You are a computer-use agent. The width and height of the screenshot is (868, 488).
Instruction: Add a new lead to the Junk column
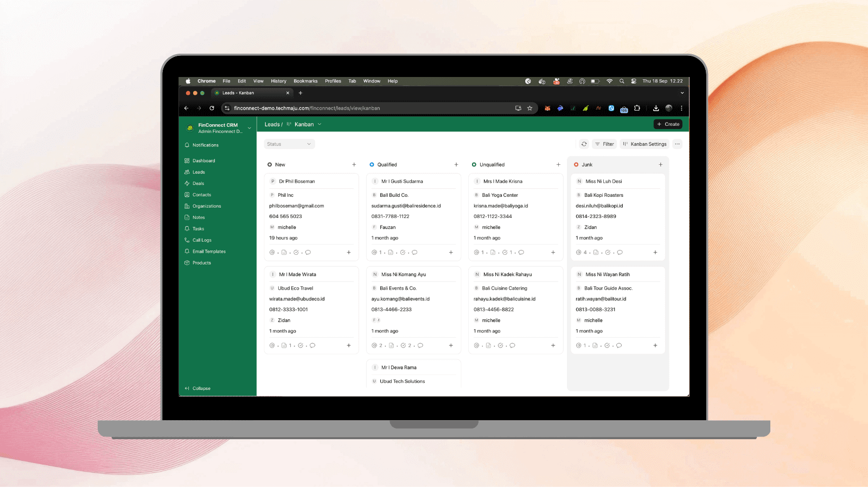click(661, 164)
